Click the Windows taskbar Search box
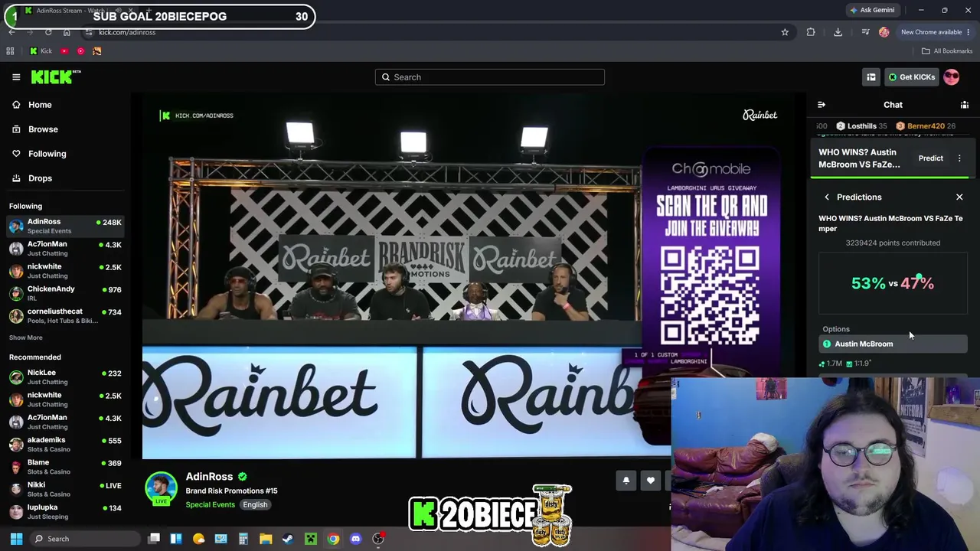The width and height of the screenshot is (980, 551). coord(85,539)
